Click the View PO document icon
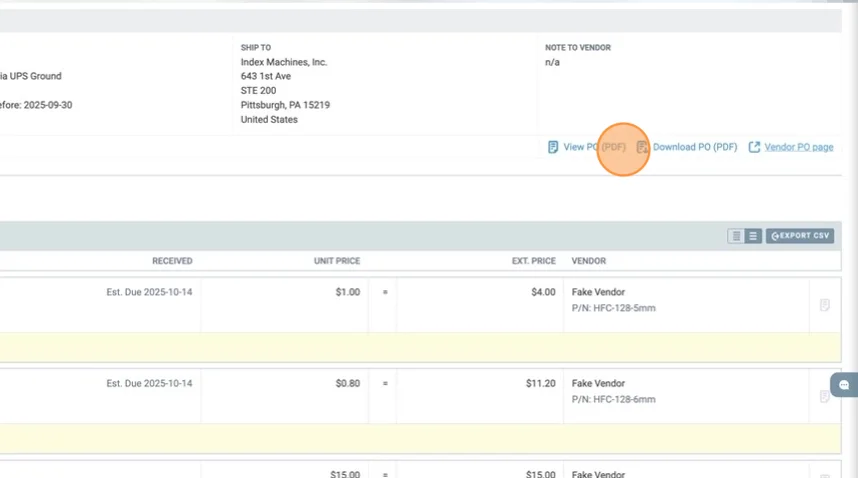858x478 pixels. pos(553,147)
